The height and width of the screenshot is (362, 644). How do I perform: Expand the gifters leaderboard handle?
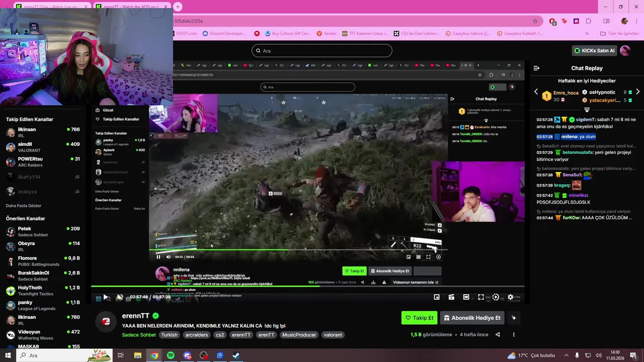587,110
